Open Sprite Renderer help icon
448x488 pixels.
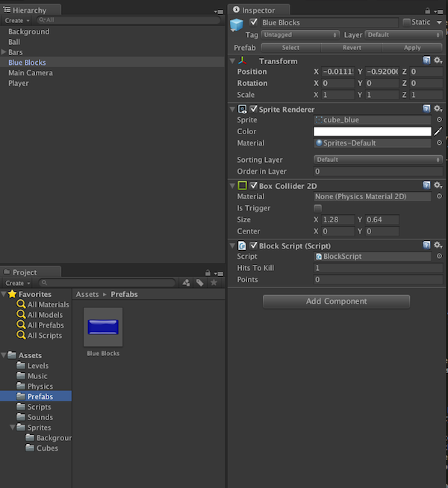[x=426, y=109]
